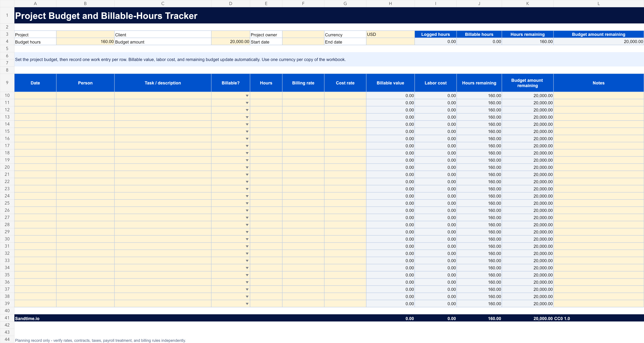This screenshot has width=644, height=343.
Task: Select the 'Billable?' table header
Action: point(231,83)
